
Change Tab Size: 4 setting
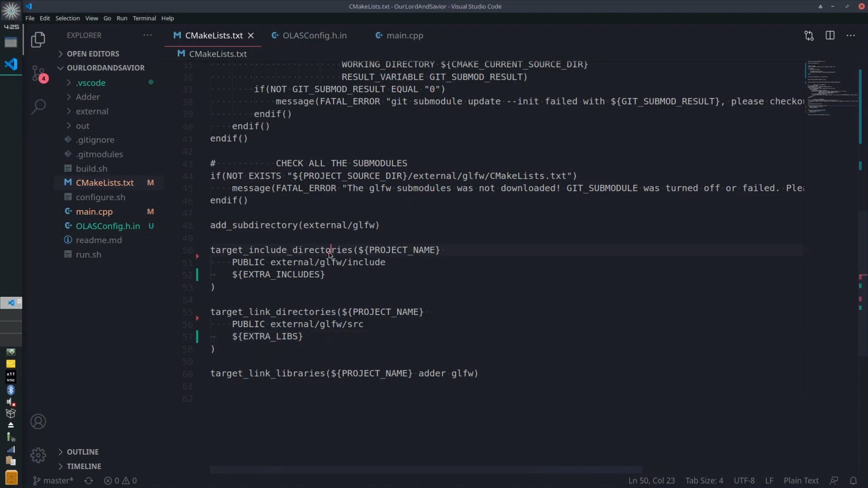pyautogui.click(x=704, y=481)
